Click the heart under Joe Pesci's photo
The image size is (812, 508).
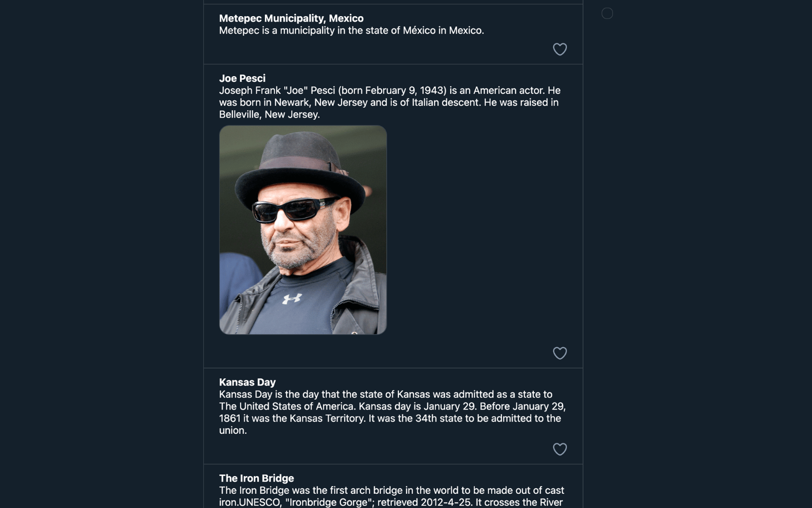(x=559, y=353)
